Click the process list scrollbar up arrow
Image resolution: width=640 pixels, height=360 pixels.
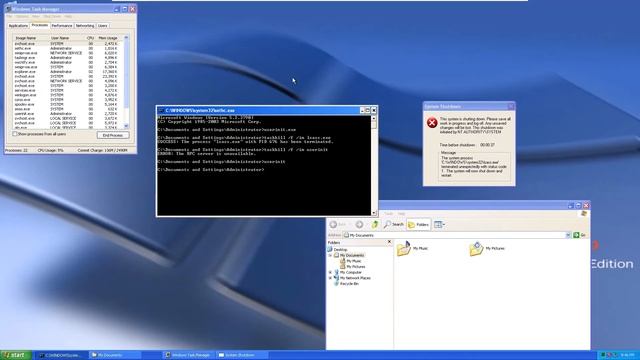tap(126, 38)
